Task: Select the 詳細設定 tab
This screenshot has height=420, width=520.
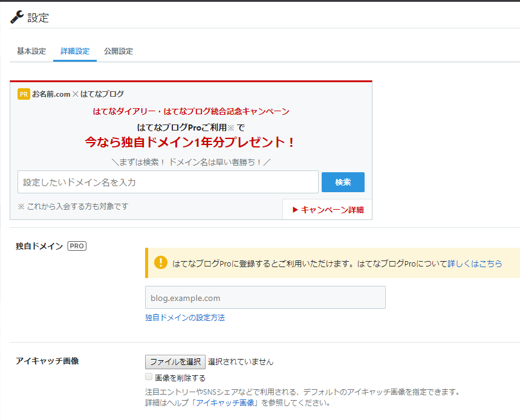Action: coord(74,51)
